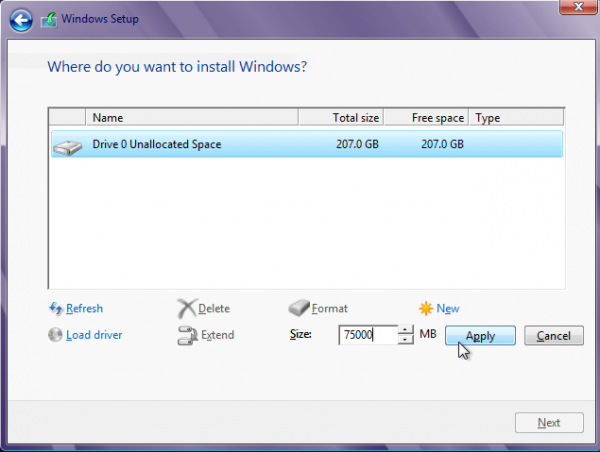600x452 pixels.
Task: Decrease size with the down spinner arrow
Action: pos(405,339)
